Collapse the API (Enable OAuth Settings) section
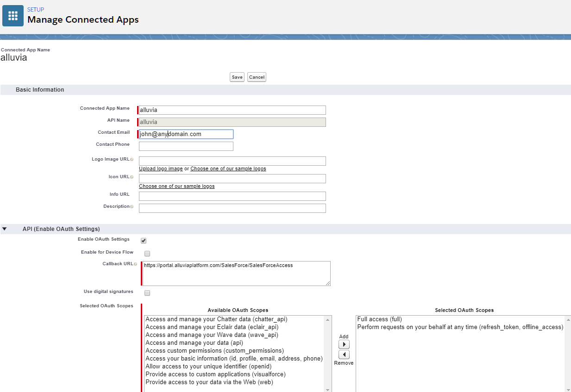This screenshot has height=392, width=571. (5, 229)
